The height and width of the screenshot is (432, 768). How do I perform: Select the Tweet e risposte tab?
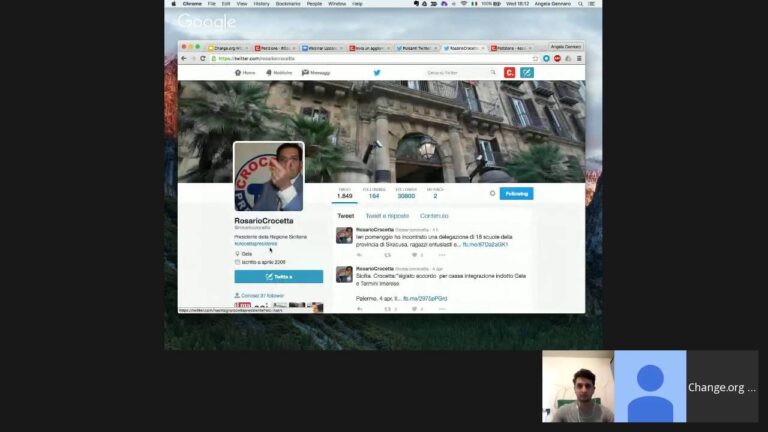click(387, 216)
